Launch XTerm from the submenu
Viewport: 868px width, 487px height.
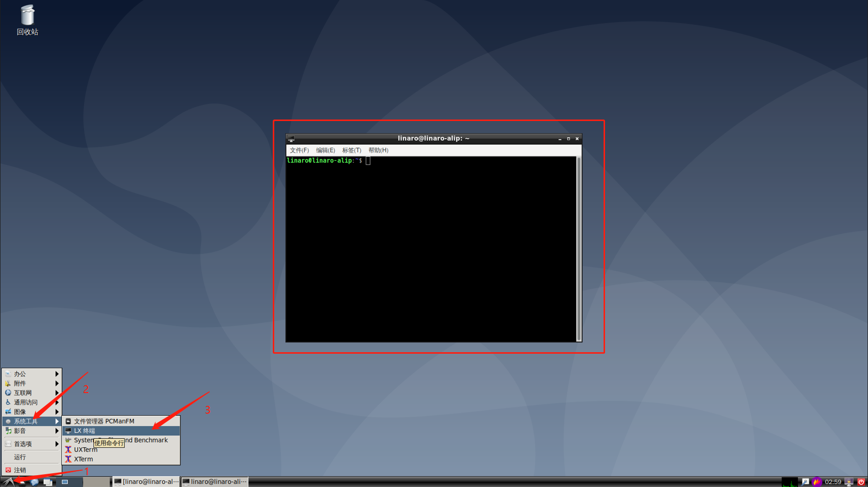point(121,459)
